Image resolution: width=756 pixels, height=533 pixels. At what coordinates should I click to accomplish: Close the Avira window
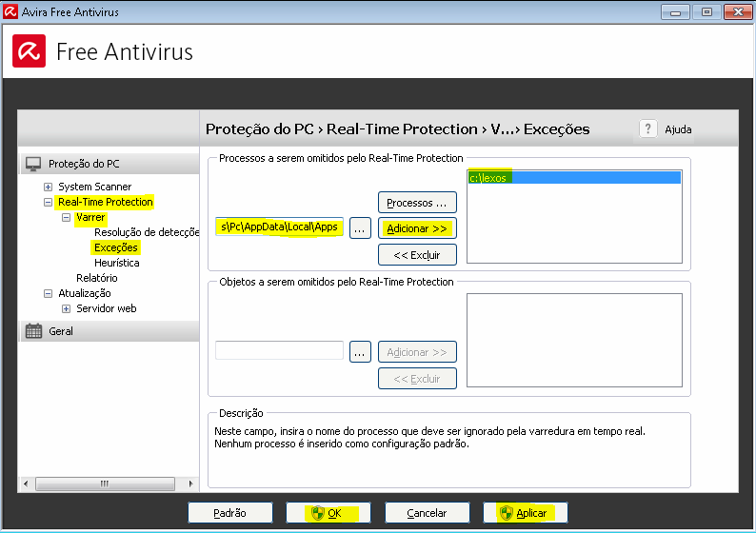(738, 12)
